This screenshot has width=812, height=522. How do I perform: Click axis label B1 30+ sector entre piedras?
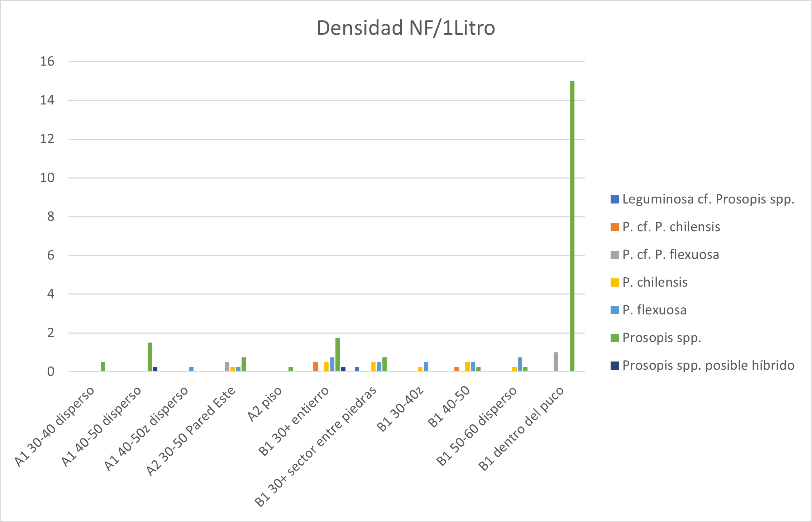[316, 446]
